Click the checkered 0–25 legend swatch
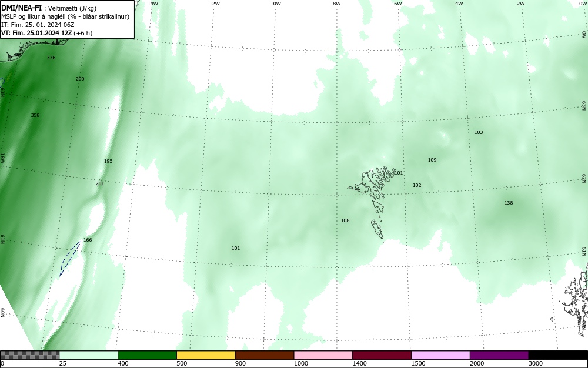 coord(29,355)
